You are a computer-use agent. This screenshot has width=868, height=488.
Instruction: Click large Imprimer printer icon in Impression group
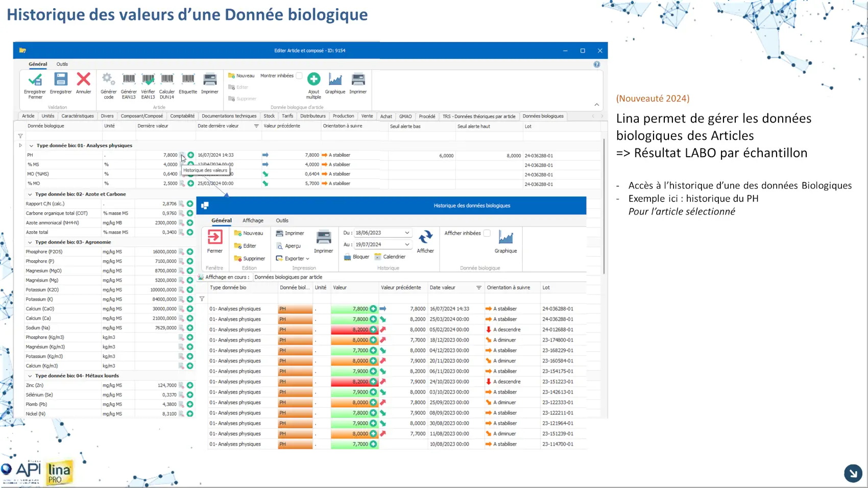pos(324,237)
